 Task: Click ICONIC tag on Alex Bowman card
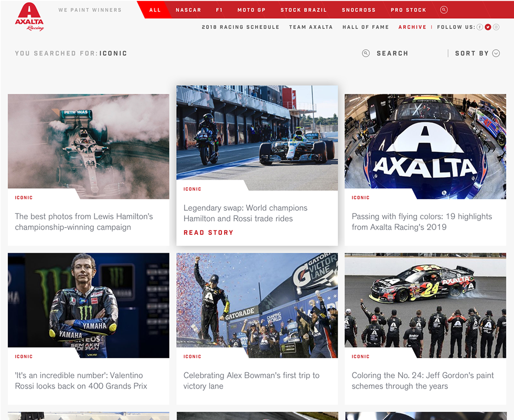coord(192,357)
